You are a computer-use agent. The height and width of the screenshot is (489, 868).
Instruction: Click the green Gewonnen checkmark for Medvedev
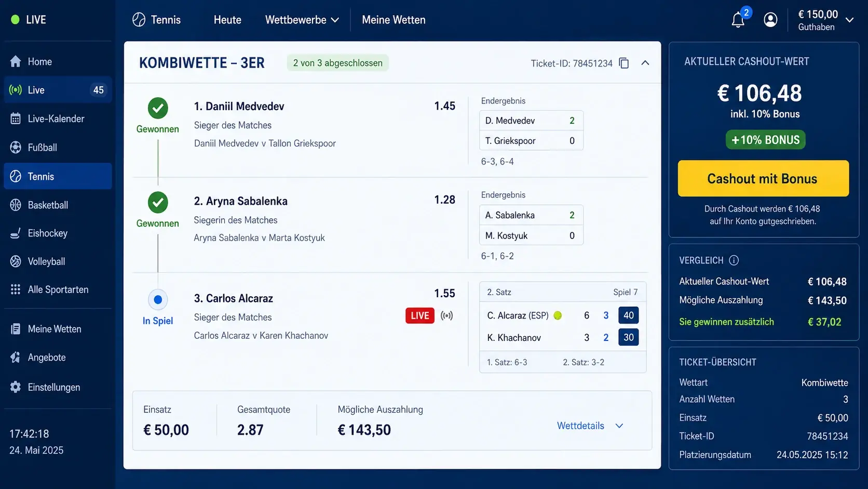tap(158, 108)
